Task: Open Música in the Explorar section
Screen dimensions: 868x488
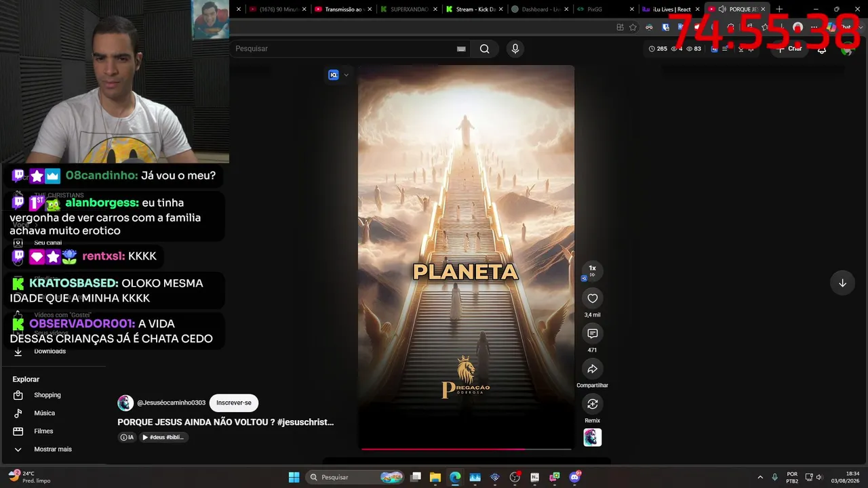Action: 44,413
